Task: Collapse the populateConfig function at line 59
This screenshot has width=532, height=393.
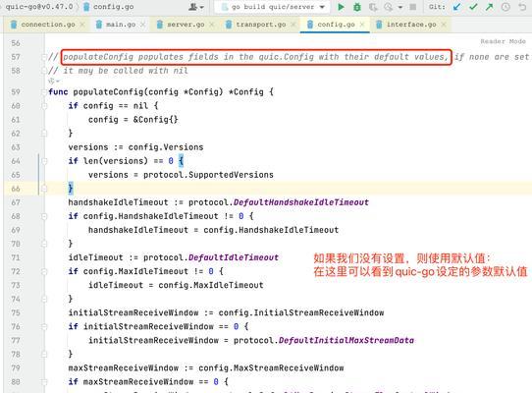Action: point(44,92)
